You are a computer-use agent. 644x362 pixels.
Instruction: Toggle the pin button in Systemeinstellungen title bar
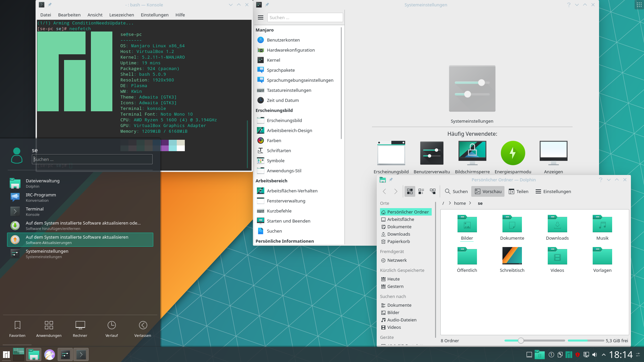pyautogui.click(x=267, y=5)
